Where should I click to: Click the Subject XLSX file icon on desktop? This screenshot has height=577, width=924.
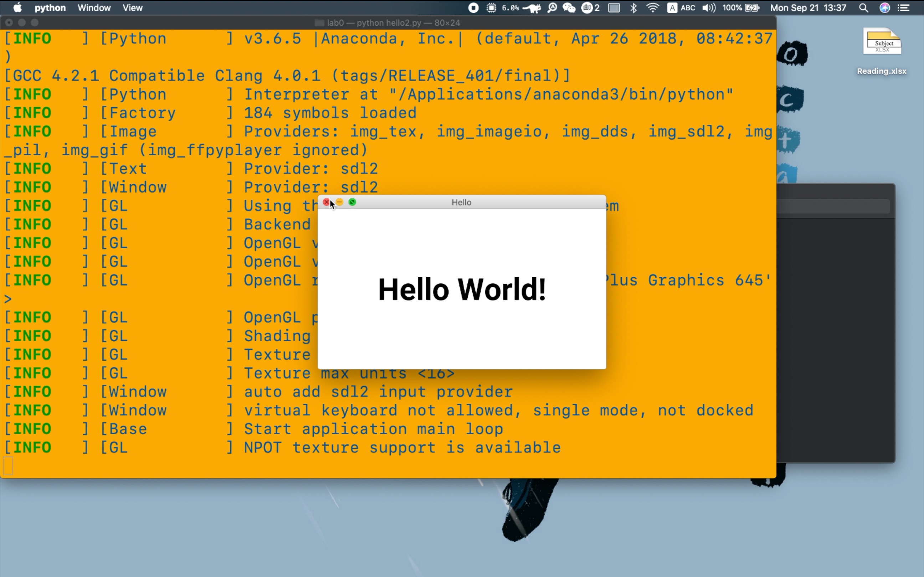click(x=882, y=43)
